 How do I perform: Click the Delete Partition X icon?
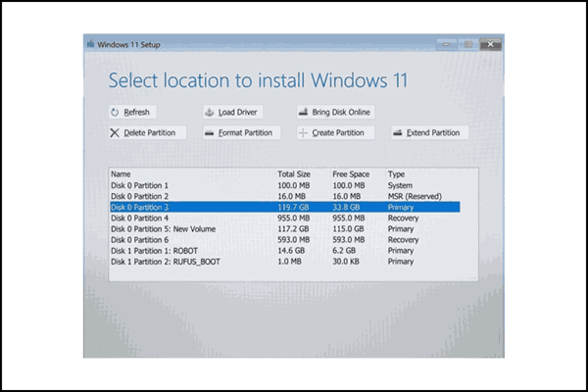[115, 133]
